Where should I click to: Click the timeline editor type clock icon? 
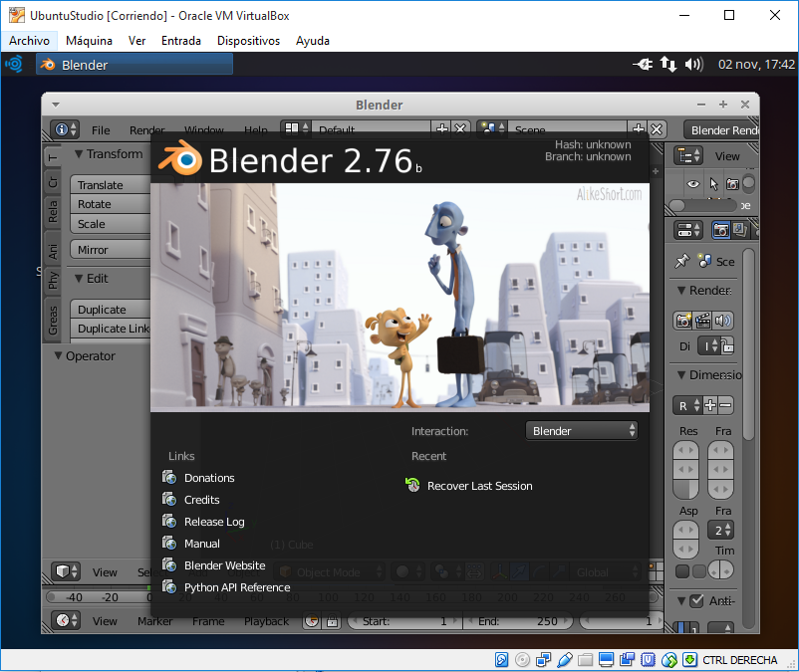[67, 620]
